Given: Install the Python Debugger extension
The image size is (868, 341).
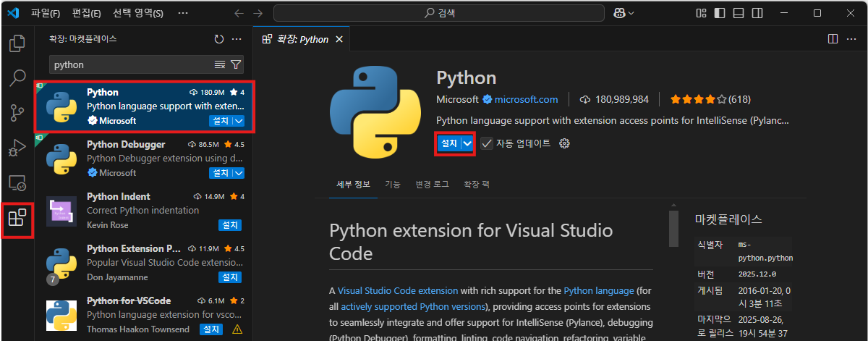Looking at the screenshot, I should point(221,173).
